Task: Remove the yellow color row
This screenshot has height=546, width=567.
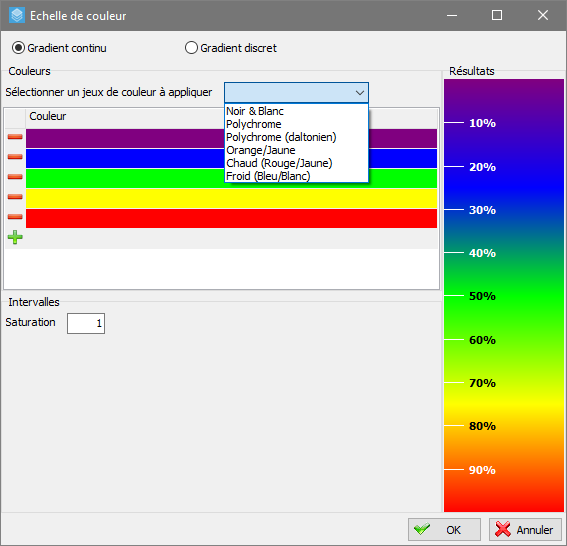Action: pyautogui.click(x=15, y=197)
